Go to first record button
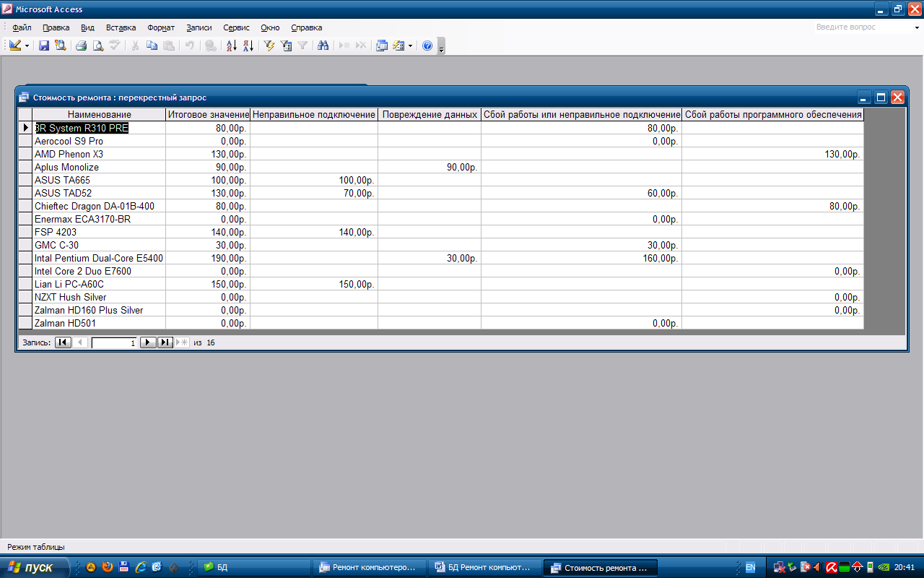 (63, 342)
